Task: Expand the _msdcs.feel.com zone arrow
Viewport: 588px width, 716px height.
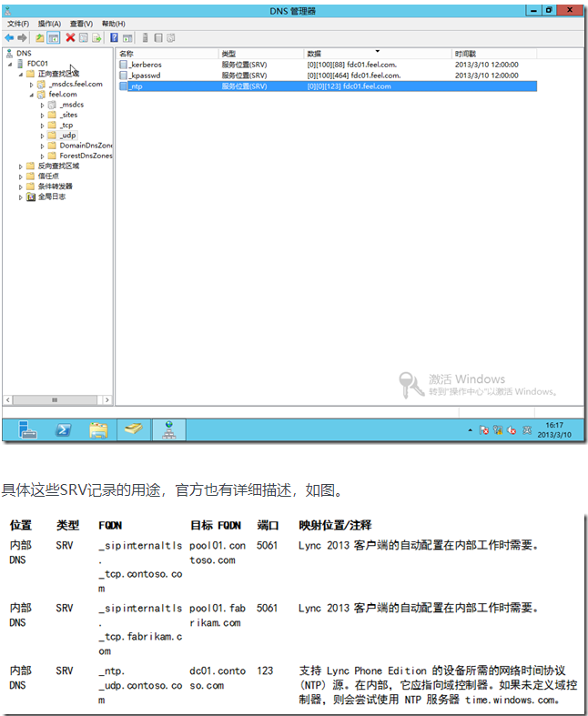Action: [32, 85]
